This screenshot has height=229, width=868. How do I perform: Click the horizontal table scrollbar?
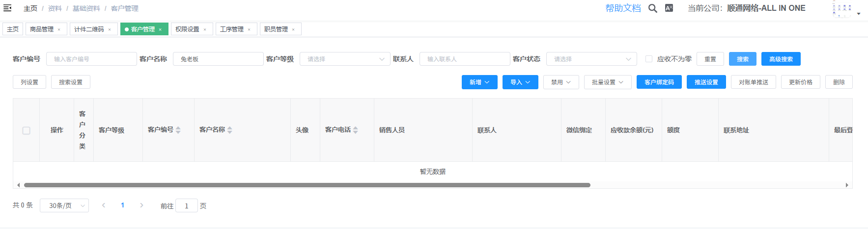307,185
